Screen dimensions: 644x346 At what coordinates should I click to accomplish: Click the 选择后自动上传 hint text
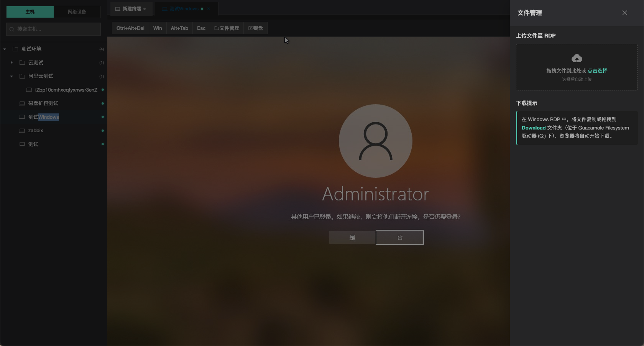(577, 79)
